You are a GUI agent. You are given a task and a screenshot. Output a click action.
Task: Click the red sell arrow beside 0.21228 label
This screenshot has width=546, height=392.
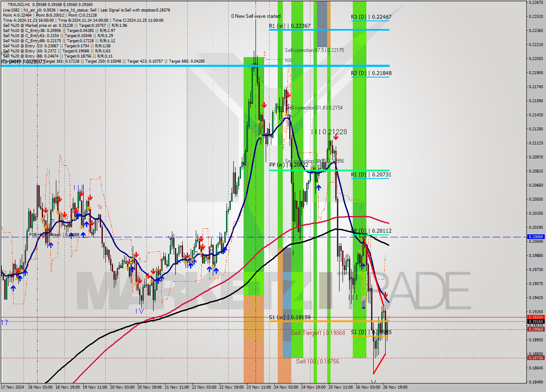(x=336, y=137)
